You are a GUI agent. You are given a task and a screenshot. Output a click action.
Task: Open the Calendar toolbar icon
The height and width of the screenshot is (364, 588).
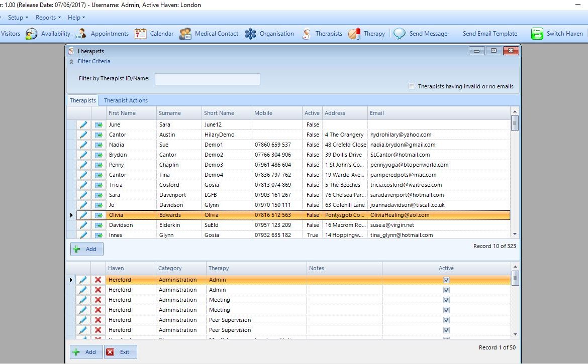click(x=140, y=34)
